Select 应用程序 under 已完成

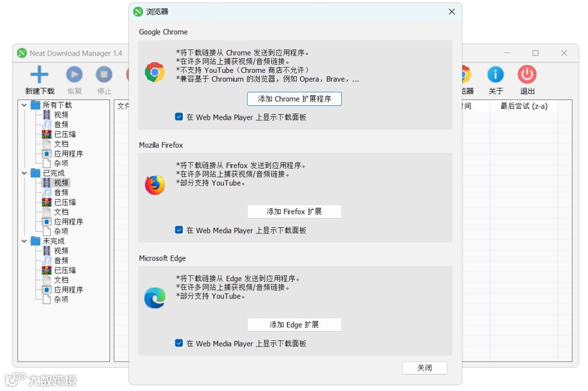(x=68, y=222)
